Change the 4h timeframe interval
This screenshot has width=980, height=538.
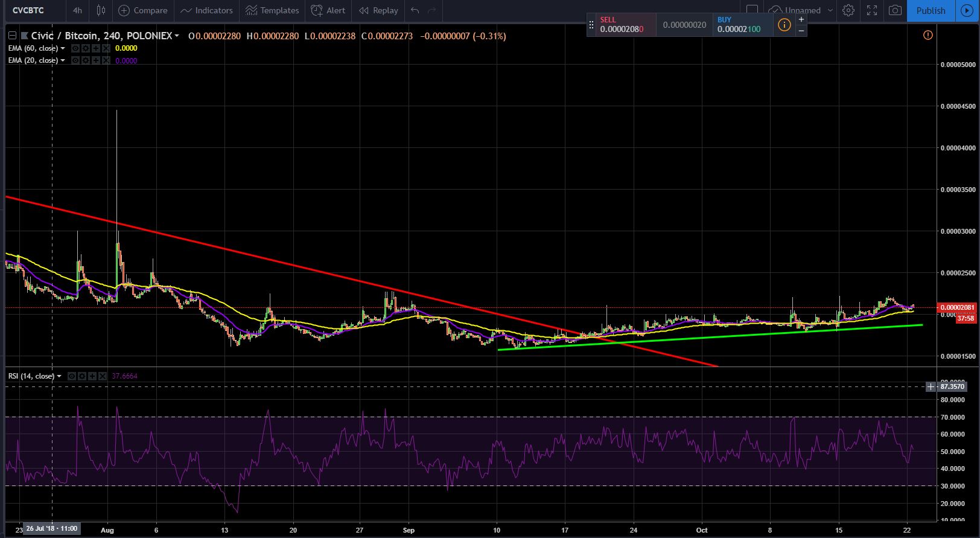(77, 10)
